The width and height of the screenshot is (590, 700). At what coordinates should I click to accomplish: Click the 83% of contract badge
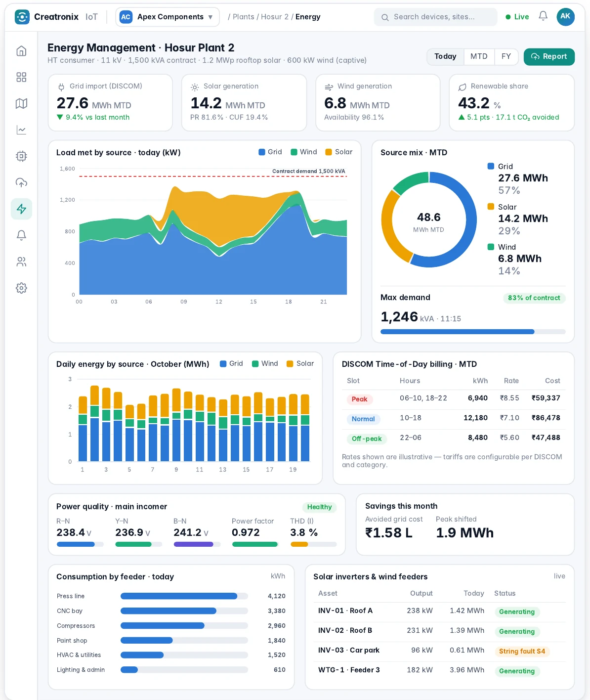click(534, 298)
